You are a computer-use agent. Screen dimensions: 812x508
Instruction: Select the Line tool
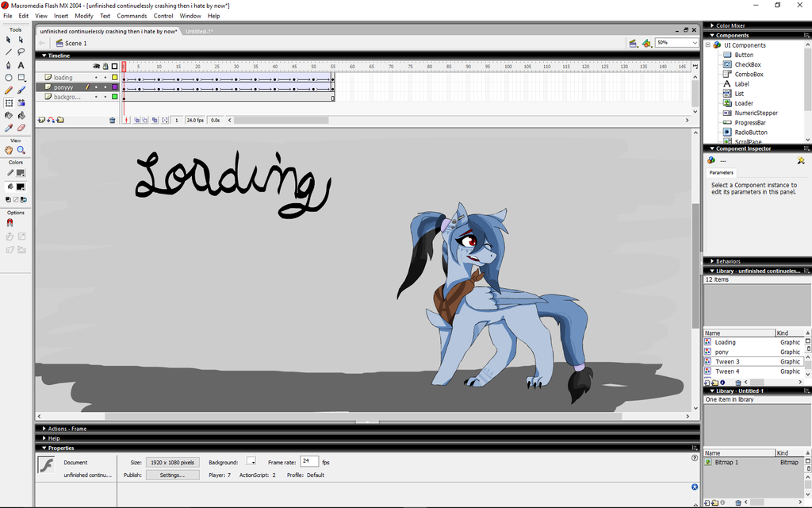click(x=8, y=52)
